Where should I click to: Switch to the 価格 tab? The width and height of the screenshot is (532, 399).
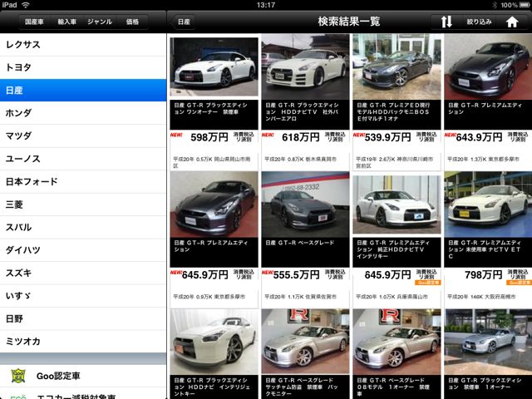click(x=132, y=22)
